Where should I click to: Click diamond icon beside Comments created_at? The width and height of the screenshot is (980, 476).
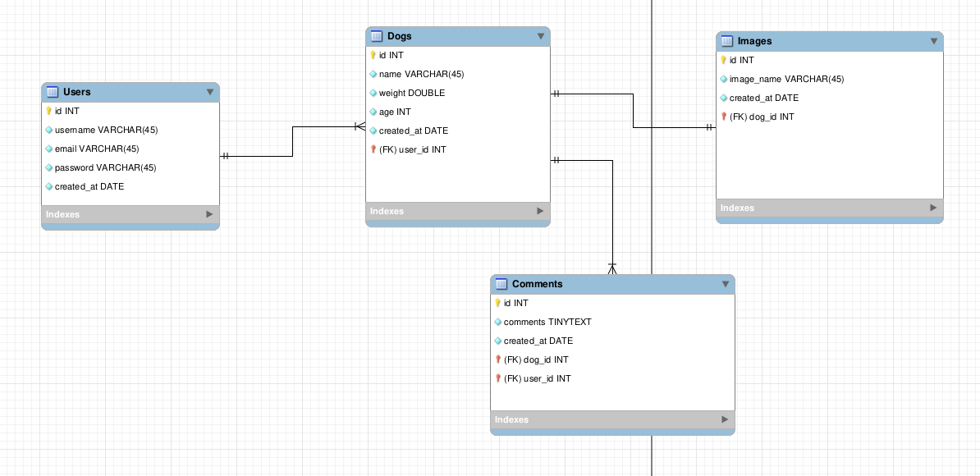[498, 341]
